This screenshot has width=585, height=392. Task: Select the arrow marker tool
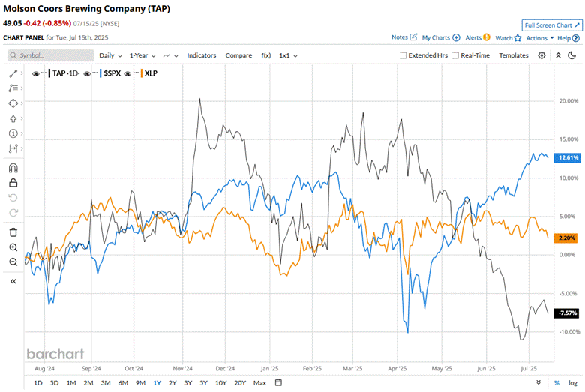[x=13, y=118]
